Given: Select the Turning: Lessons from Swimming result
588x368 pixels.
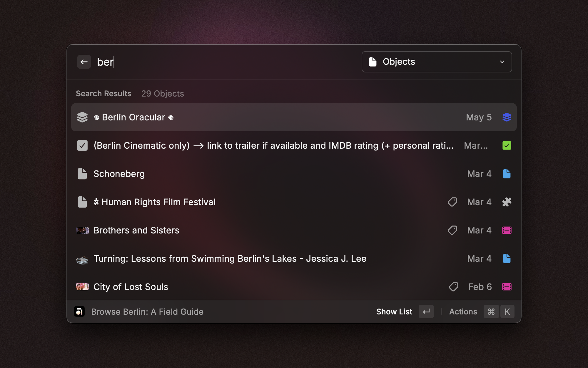Looking at the screenshot, I should click(230, 258).
